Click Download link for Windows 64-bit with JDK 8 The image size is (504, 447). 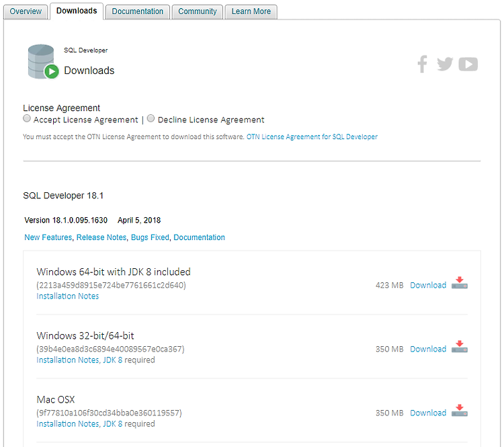tap(428, 285)
